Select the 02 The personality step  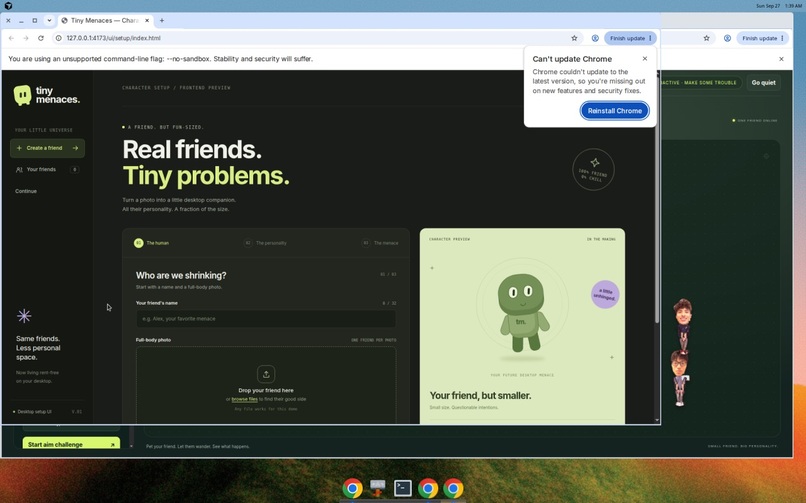coord(265,243)
